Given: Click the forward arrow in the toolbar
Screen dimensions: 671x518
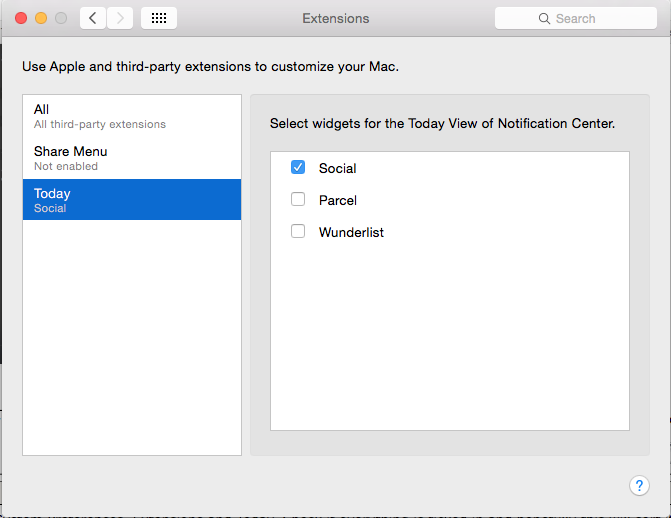Looking at the screenshot, I should tap(120, 18).
